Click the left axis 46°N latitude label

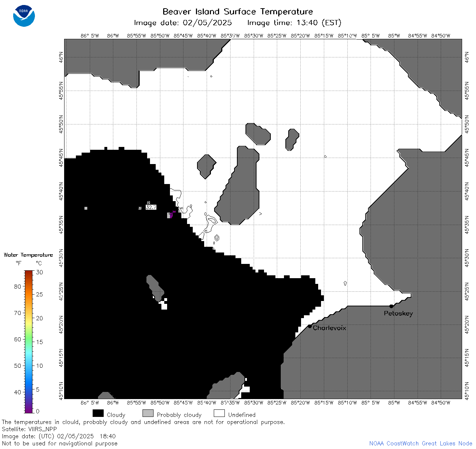pos(61,57)
